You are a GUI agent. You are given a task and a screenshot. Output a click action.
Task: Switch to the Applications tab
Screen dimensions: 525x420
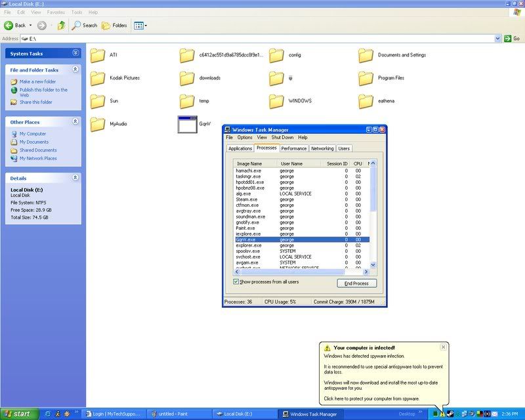pyautogui.click(x=240, y=148)
